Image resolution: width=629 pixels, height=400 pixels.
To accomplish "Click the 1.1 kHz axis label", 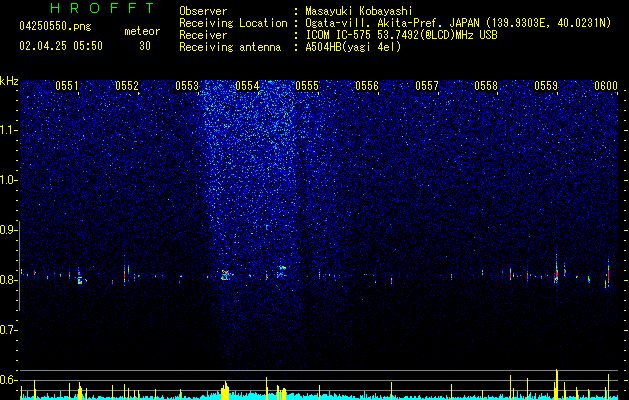I will 8,130.
